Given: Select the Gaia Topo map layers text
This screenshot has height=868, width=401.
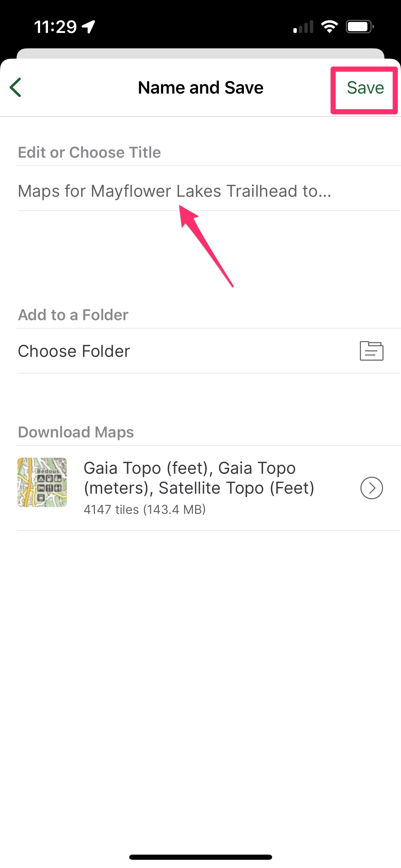Looking at the screenshot, I should tap(199, 478).
